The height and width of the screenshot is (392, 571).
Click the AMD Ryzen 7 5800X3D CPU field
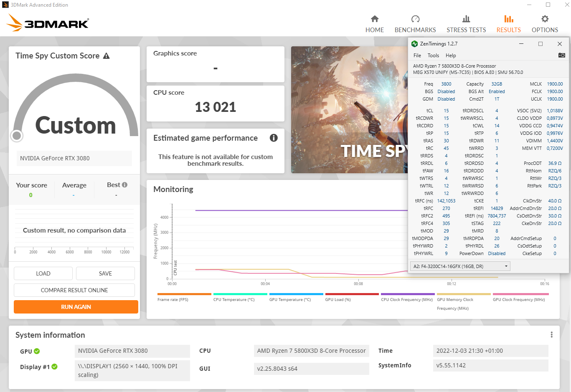(312, 351)
